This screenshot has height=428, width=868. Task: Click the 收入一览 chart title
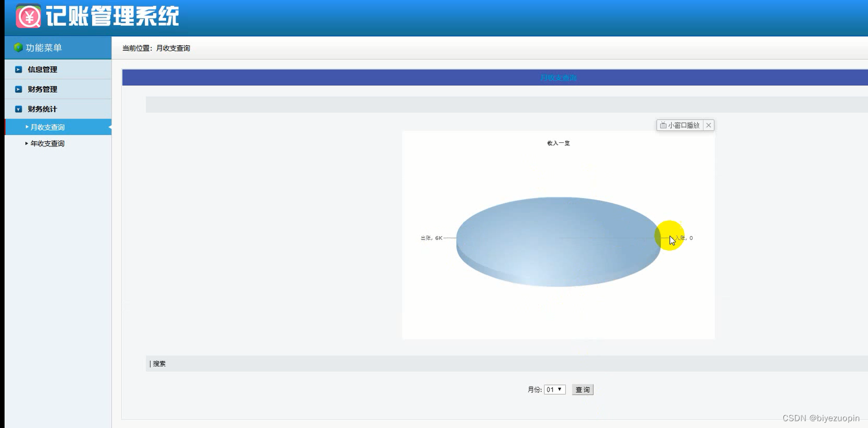(558, 143)
